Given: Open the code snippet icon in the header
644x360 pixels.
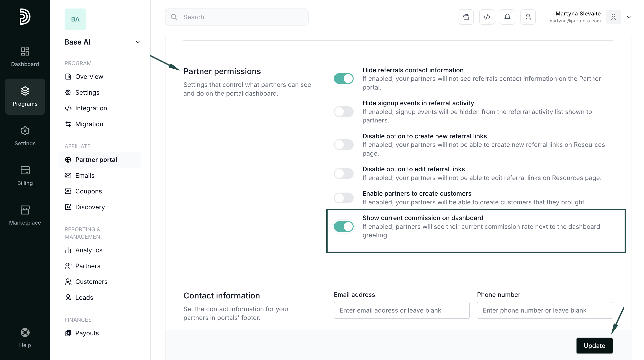Looking at the screenshot, I should point(487,17).
